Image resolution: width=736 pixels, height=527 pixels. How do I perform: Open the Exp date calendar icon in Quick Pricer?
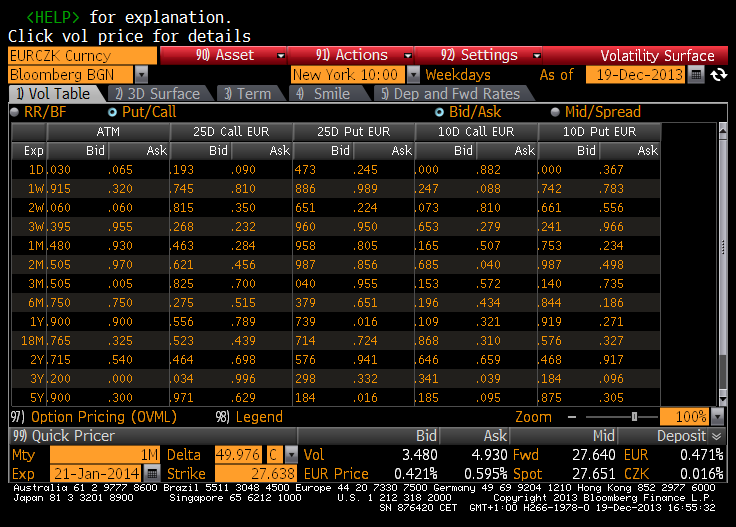click(152, 474)
